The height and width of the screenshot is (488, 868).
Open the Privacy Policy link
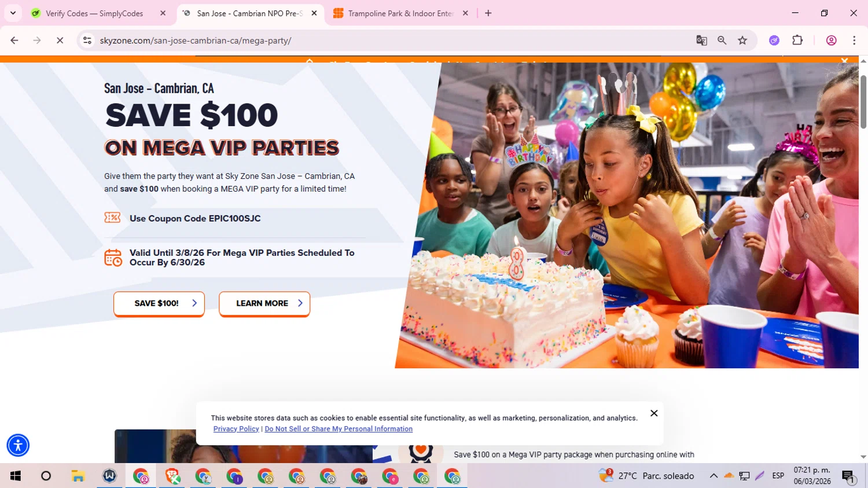236,429
